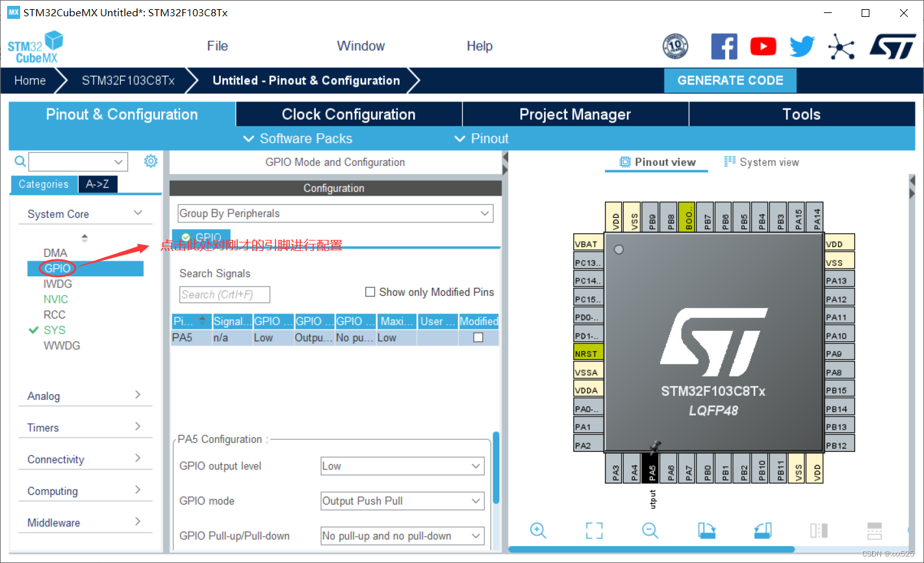Open the GPIO mode dropdown
The width and height of the screenshot is (924, 563).
403,501
